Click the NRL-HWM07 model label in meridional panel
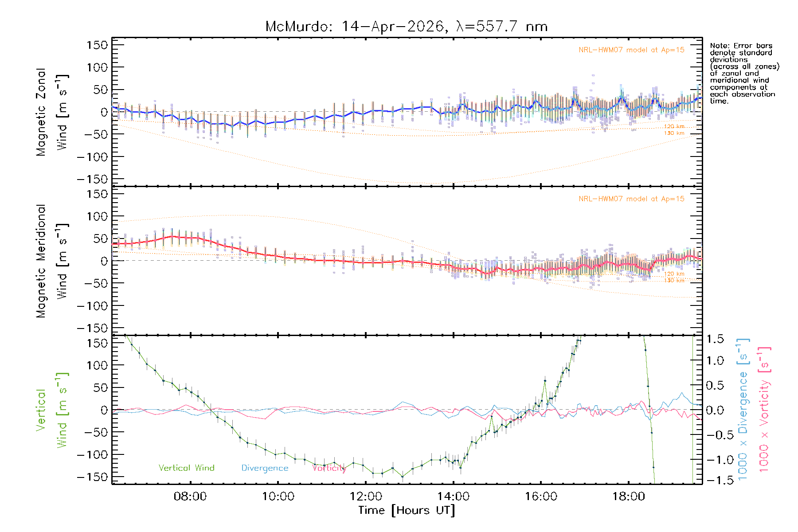The height and width of the screenshot is (532, 798). point(631,199)
